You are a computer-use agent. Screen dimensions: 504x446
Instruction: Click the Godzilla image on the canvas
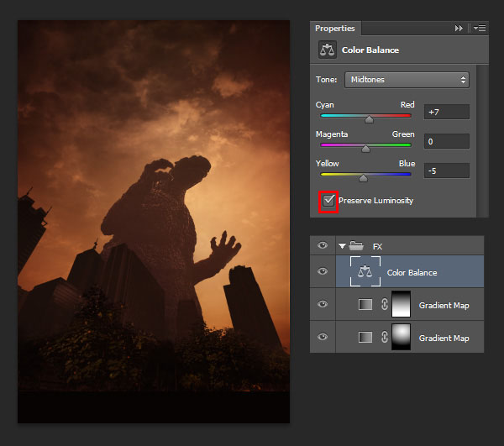tap(154, 222)
